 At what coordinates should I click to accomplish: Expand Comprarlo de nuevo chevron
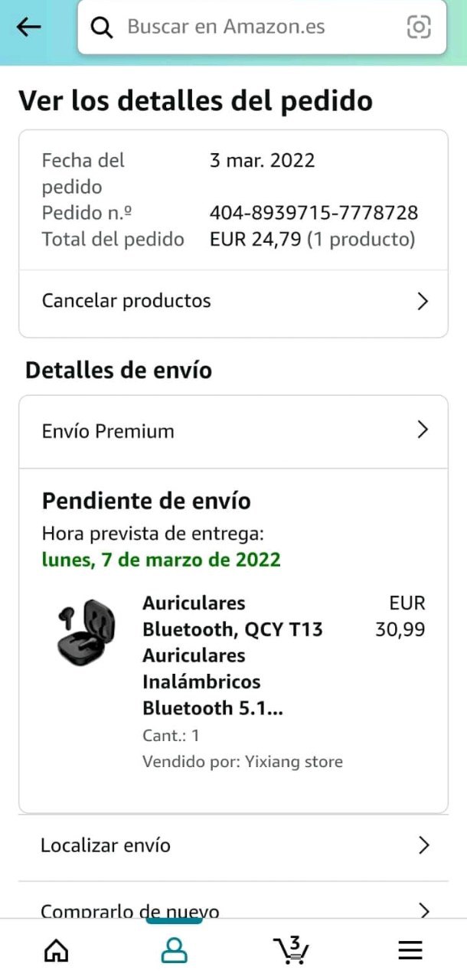[424, 910]
